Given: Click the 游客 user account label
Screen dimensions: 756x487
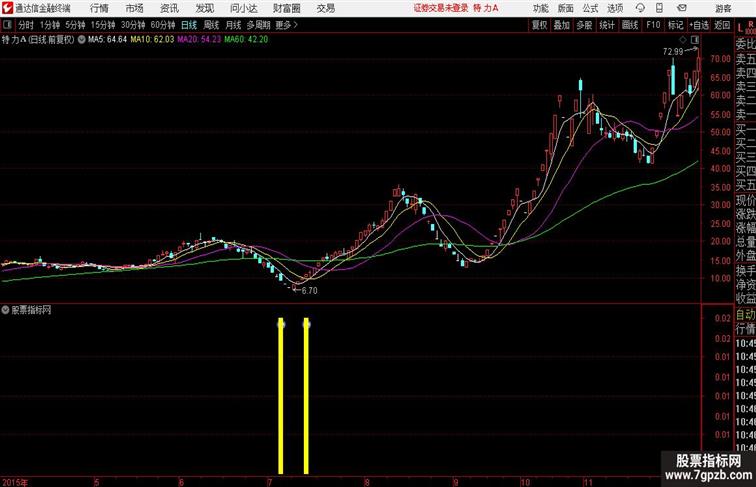Looking at the screenshot, I should tap(723, 8).
